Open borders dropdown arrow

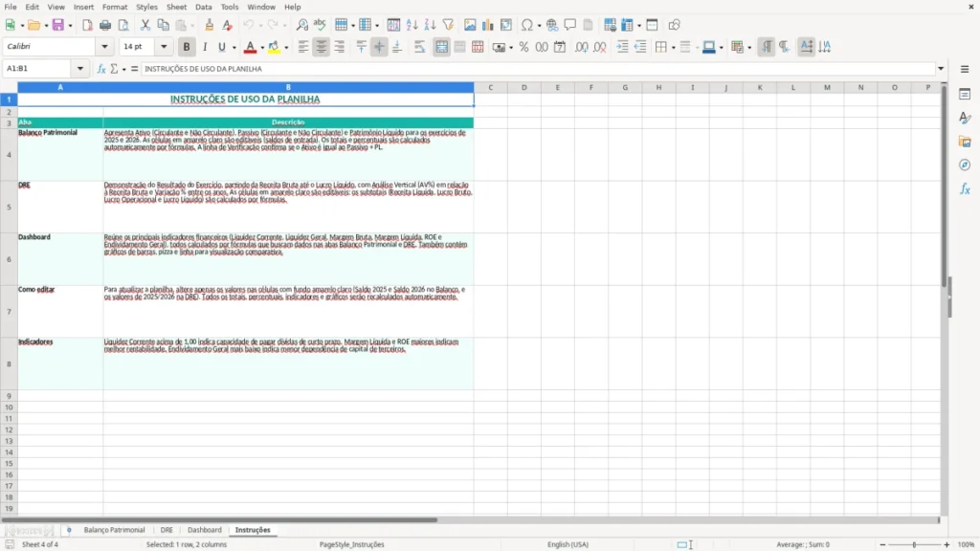pos(673,48)
